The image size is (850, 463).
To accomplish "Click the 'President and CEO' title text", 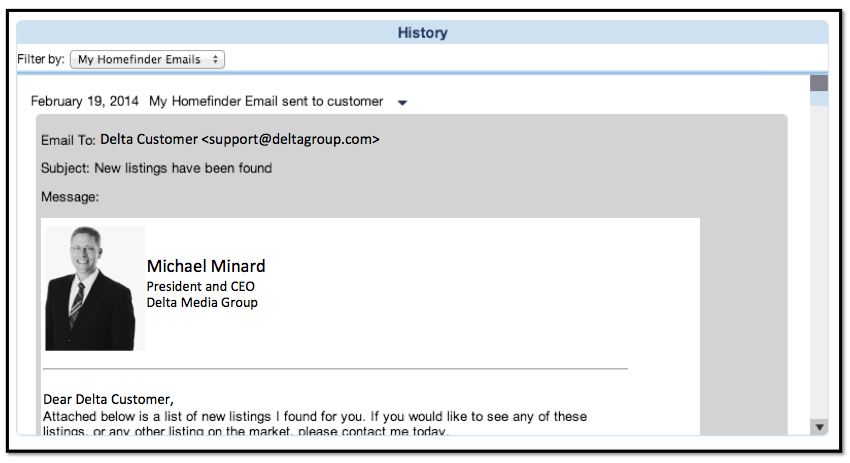I will pos(201,286).
